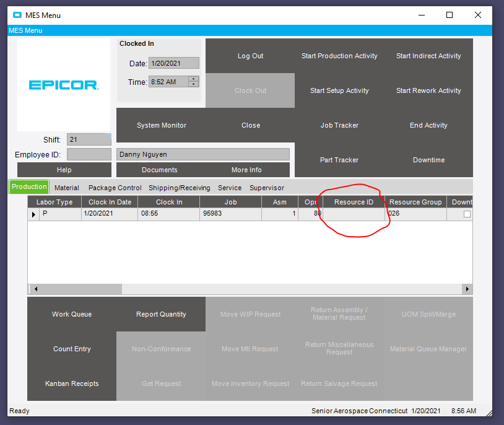Click the empty Employee ID field

coord(89,154)
